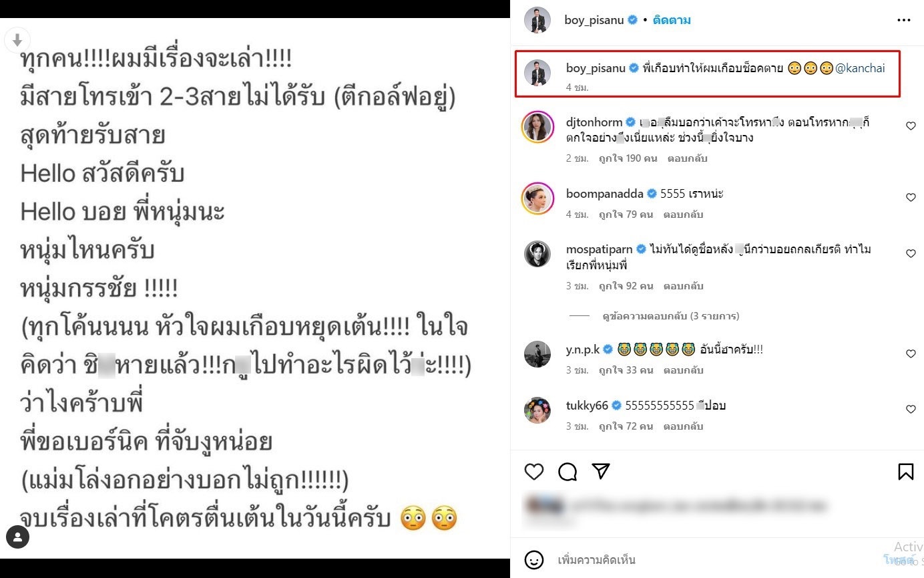Click the download arrow icon on image

[18, 40]
